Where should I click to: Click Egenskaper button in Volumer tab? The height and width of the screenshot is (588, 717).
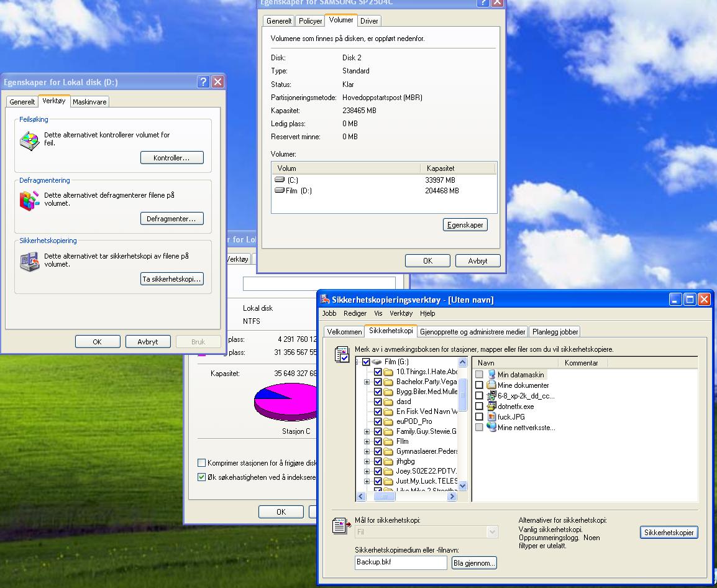click(465, 224)
